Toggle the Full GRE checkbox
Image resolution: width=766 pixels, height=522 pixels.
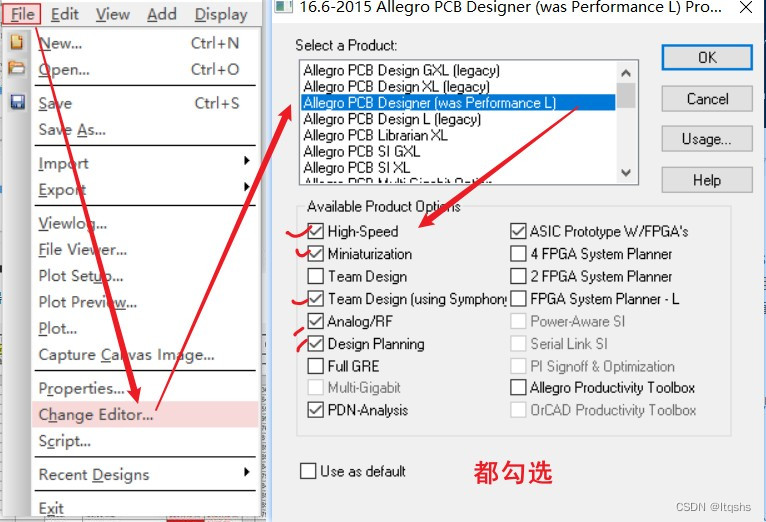(x=316, y=366)
